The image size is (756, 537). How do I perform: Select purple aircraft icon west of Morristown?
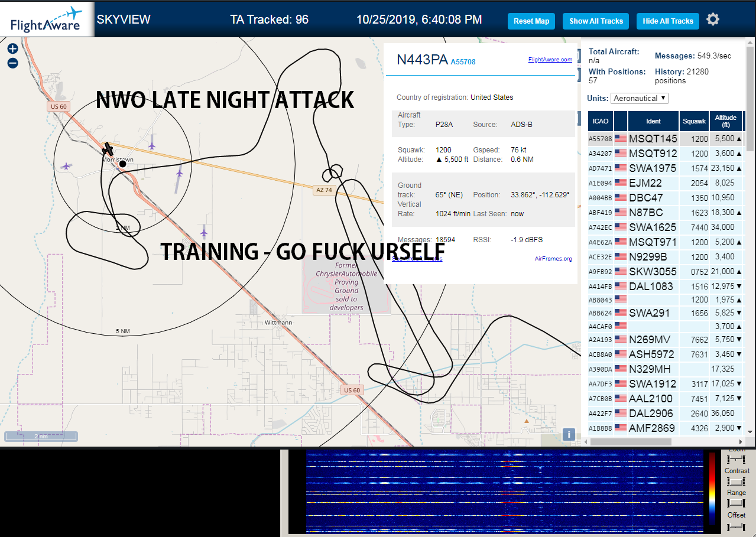pos(66,167)
